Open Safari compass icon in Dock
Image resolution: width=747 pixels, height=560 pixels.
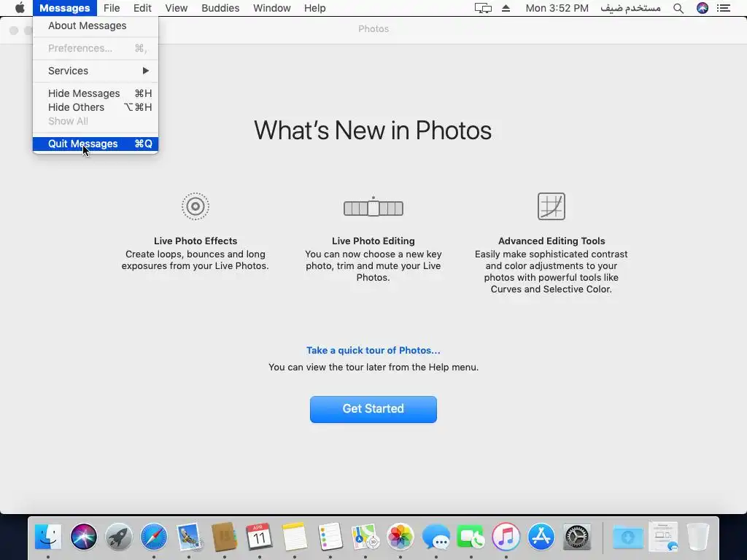pyautogui.click(x=154, y=537)
